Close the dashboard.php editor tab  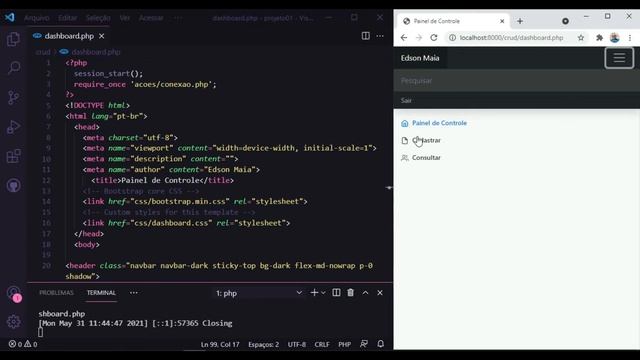click(102, 36)
